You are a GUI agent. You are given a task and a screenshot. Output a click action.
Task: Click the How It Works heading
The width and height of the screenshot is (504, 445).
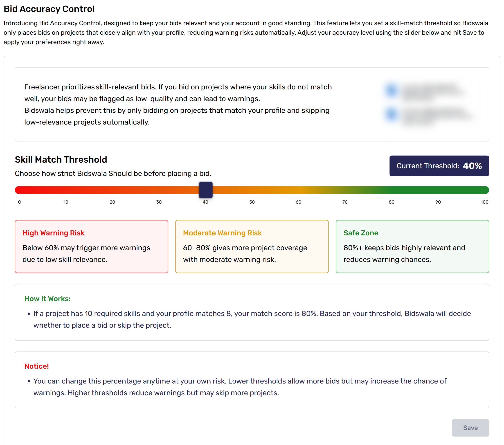[47, 298]
